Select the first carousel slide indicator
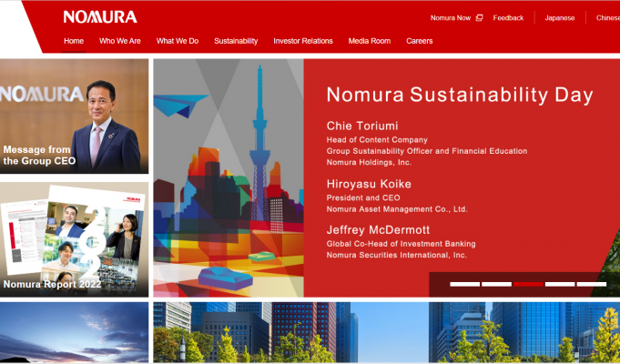This screenshot has height=364, width=620. pos(464,284)
